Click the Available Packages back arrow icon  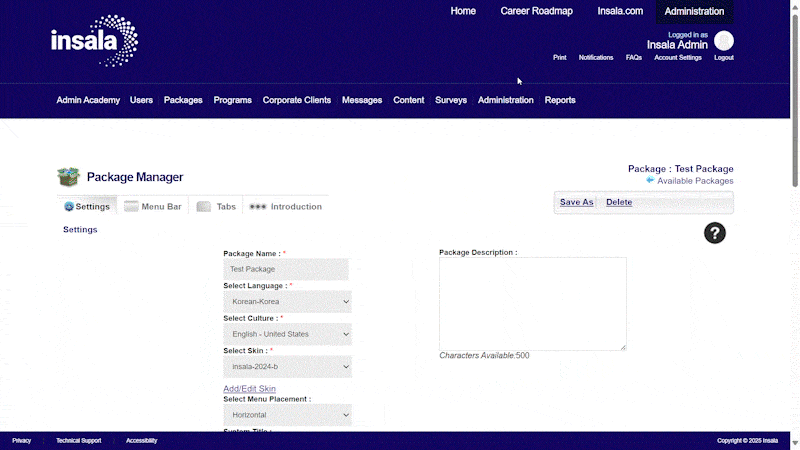pyautogui.click(x=650, y=180)
